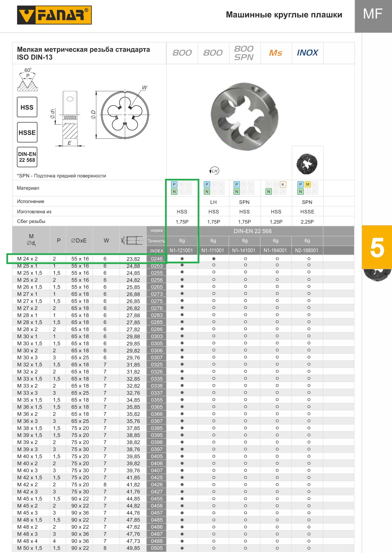Select the yellow chapter 5 tab
The width and height of the screenshot is (392, 553).
[x=377, y=247]
